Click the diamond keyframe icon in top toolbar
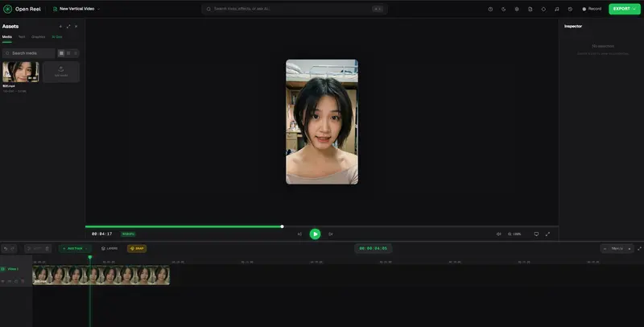The height and width of the screenshot is (327, 644). tap(543, 9)
